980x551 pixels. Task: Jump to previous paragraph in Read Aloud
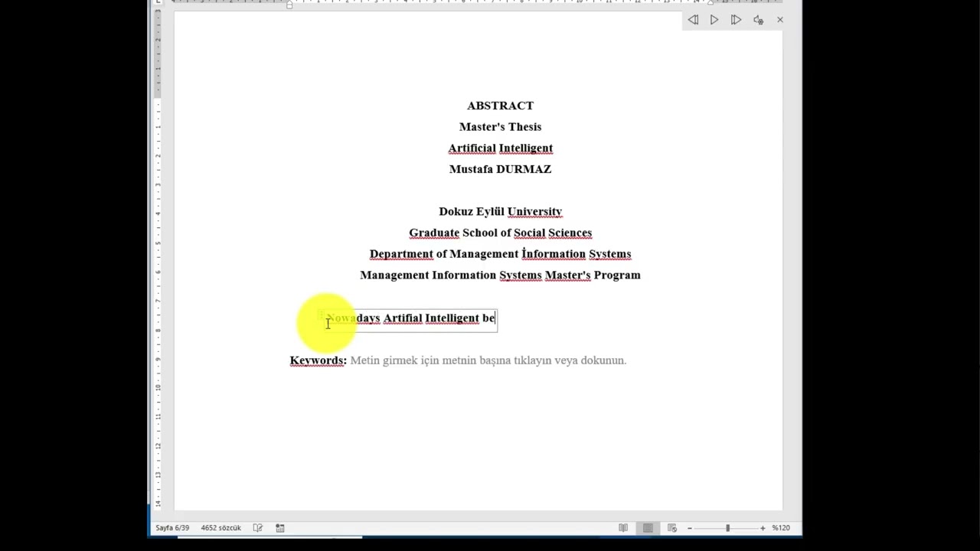(x=693, y=20)
